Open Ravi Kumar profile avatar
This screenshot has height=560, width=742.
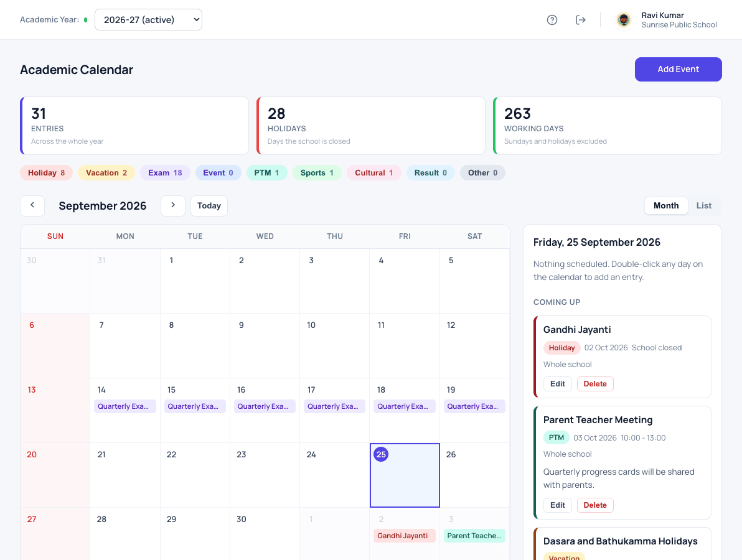pos(624,20)
